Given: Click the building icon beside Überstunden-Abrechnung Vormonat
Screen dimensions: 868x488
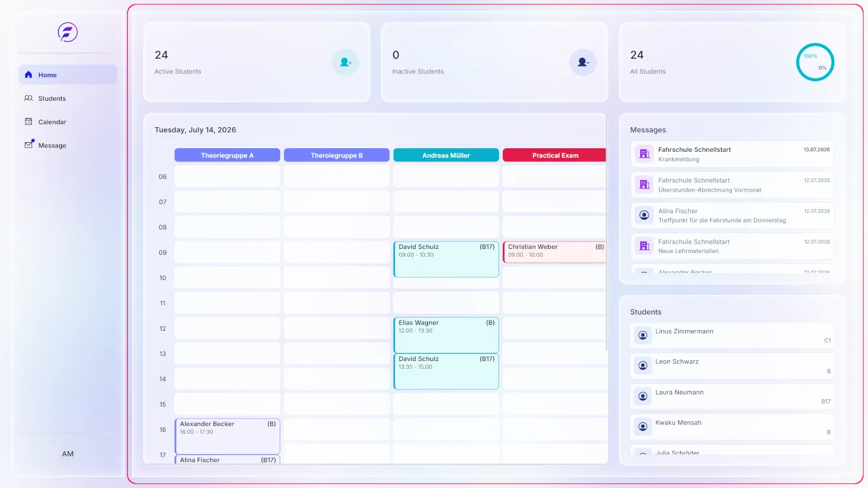Looking at the screenshot, I should (644, 184).
